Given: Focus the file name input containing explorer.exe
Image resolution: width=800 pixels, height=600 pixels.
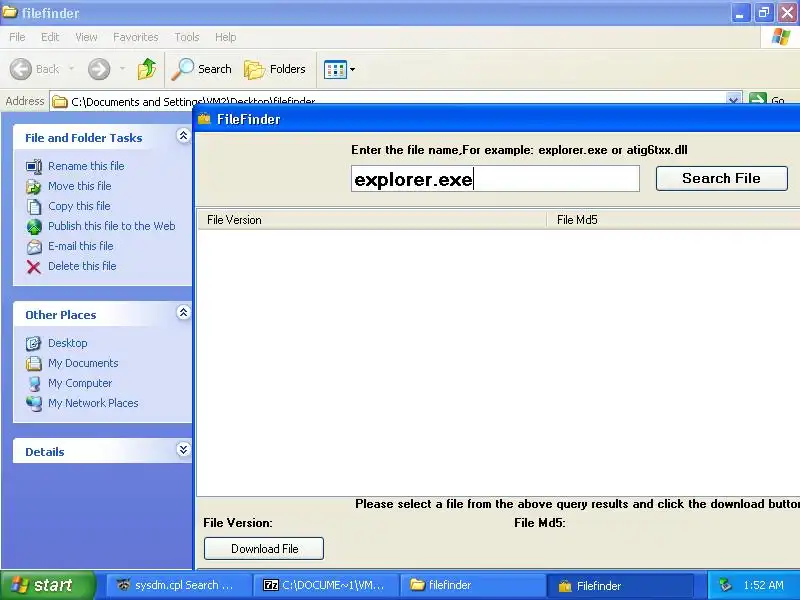Looking at the screenshot, I should pyautogui.click(x=495, y=179).
